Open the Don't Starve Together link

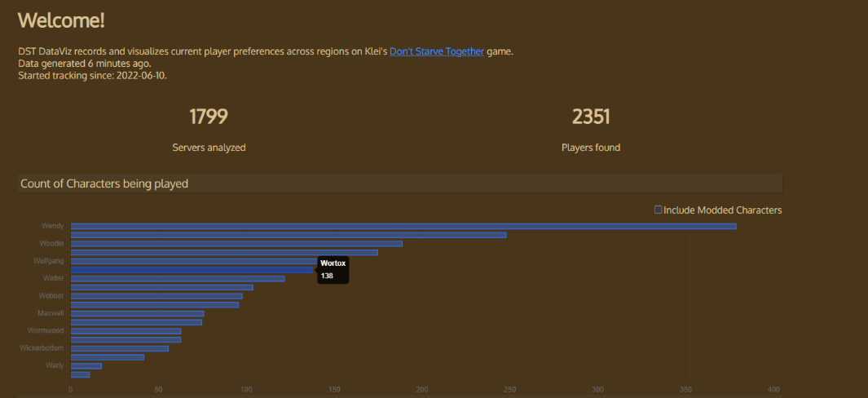click(x=436, y=51)
